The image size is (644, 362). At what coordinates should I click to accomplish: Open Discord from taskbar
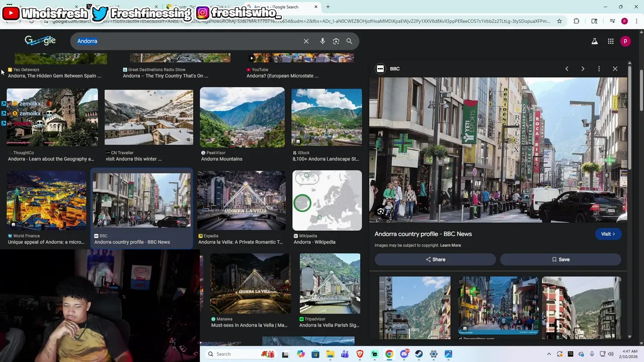click(x=404, y=354)
